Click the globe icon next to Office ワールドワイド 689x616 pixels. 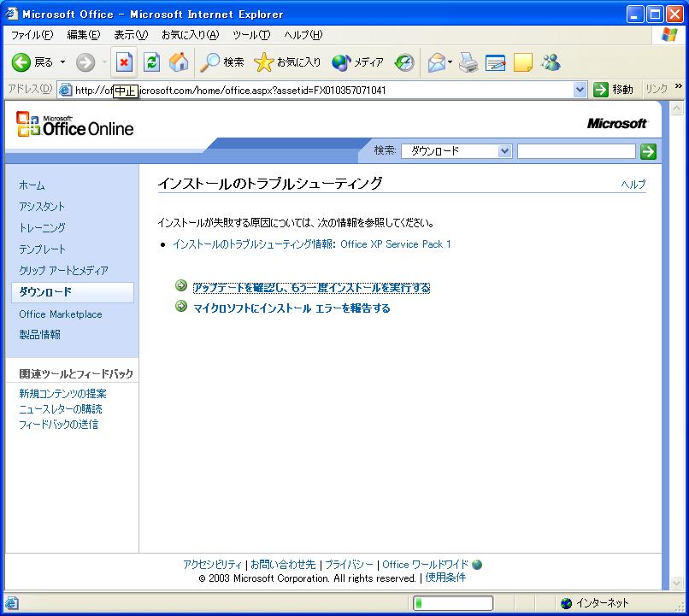coord(477,564)
